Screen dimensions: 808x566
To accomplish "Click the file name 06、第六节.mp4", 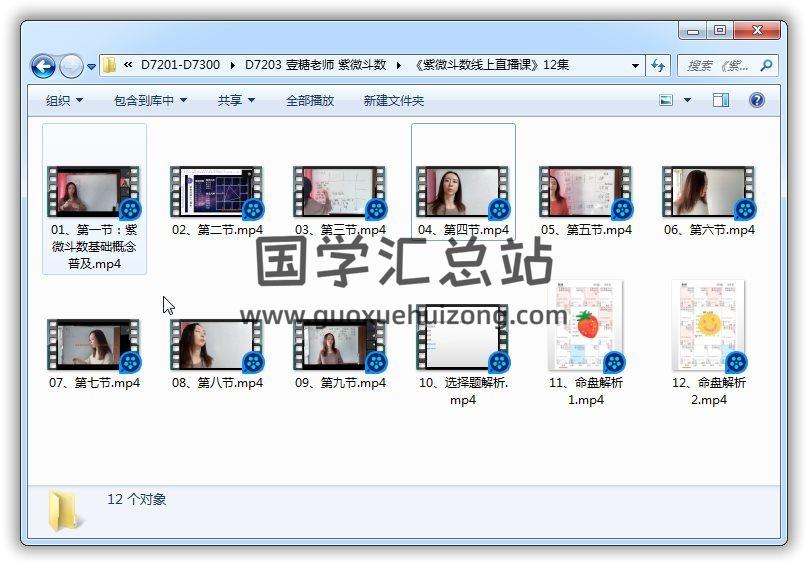I will click(709, 229).
